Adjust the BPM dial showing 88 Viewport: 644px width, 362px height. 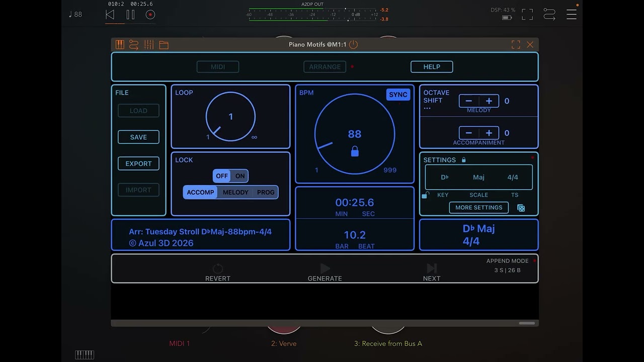tap(355, 134)
